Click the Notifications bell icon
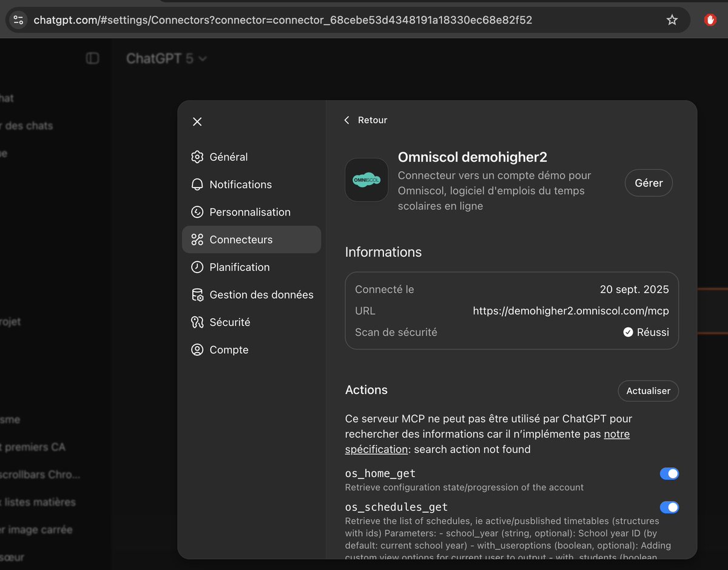Image resolution: width=728 pixels, height=570 pixels. [x=197, y=185]
